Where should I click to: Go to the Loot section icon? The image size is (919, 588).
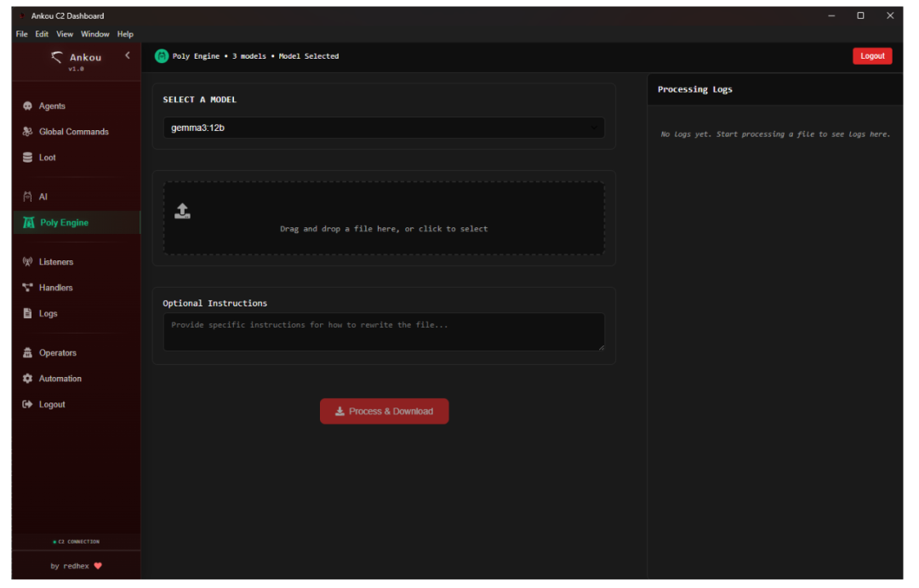pyautogui.click(x=27, y=157)
